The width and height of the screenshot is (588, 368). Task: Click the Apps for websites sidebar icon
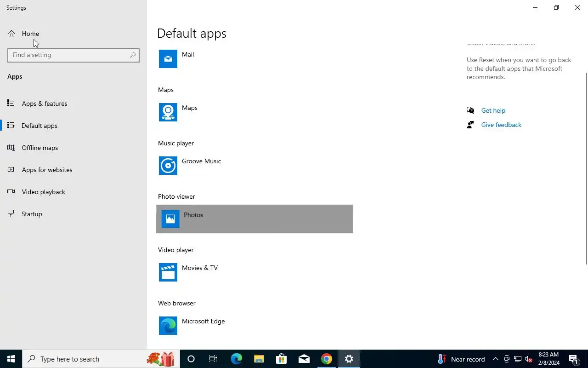click(x=11, y=169)
